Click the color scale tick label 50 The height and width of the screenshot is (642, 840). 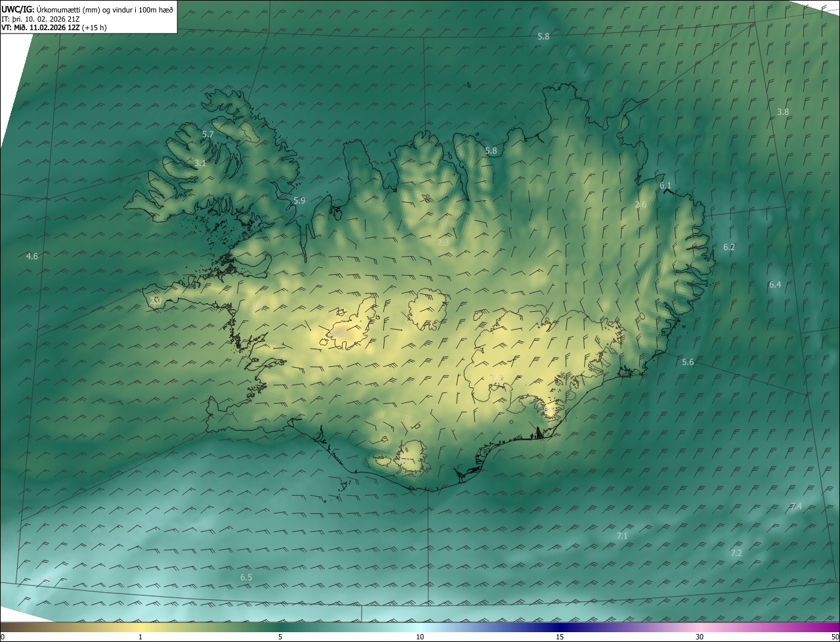[835, 637]
